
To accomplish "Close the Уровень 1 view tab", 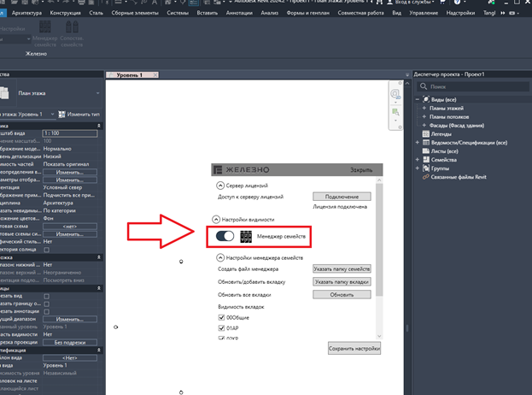I will 155,74.
